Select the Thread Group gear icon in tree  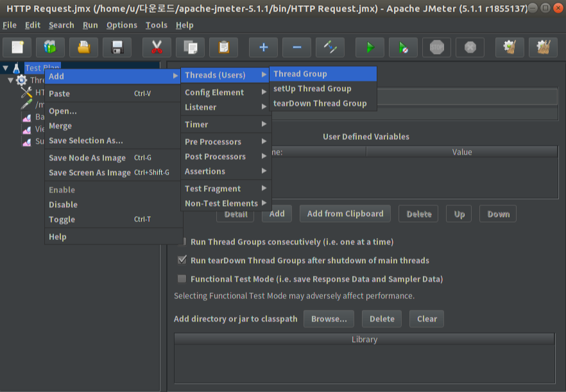coord(22,80)
